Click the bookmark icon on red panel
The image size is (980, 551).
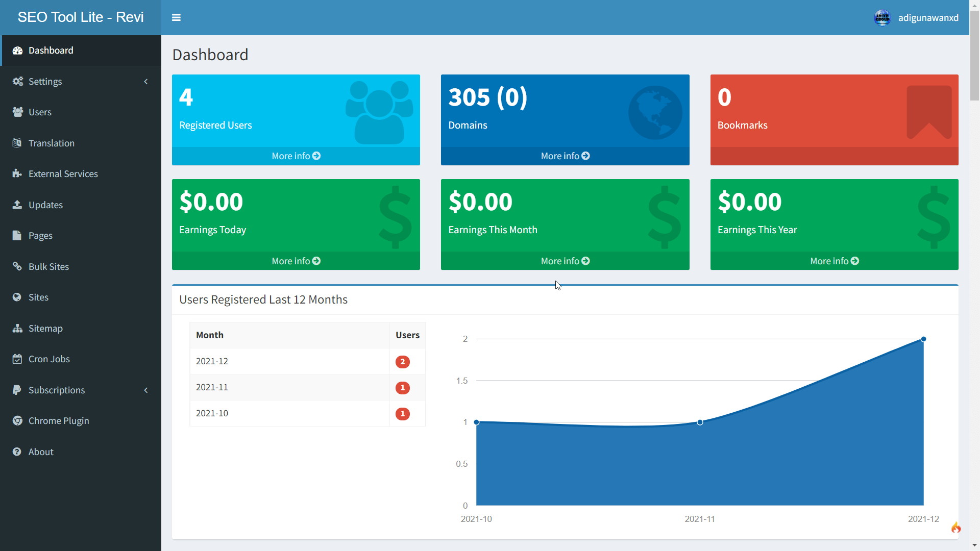click(929, 112)
